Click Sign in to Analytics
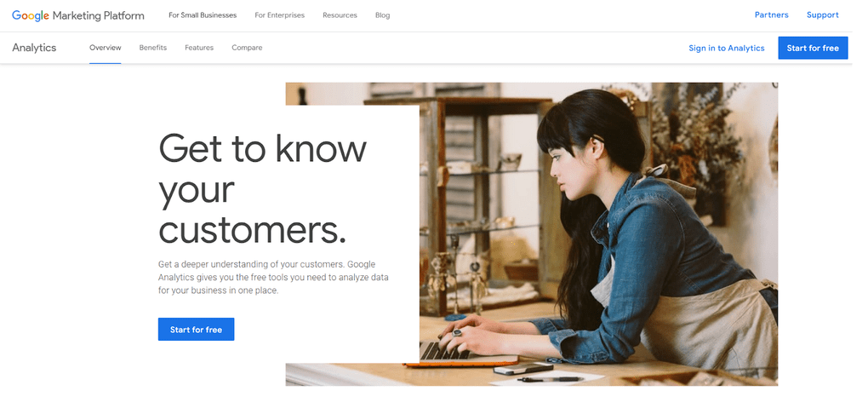The height and width of the screenshot is (414, 868). click(x=726, y=49)
